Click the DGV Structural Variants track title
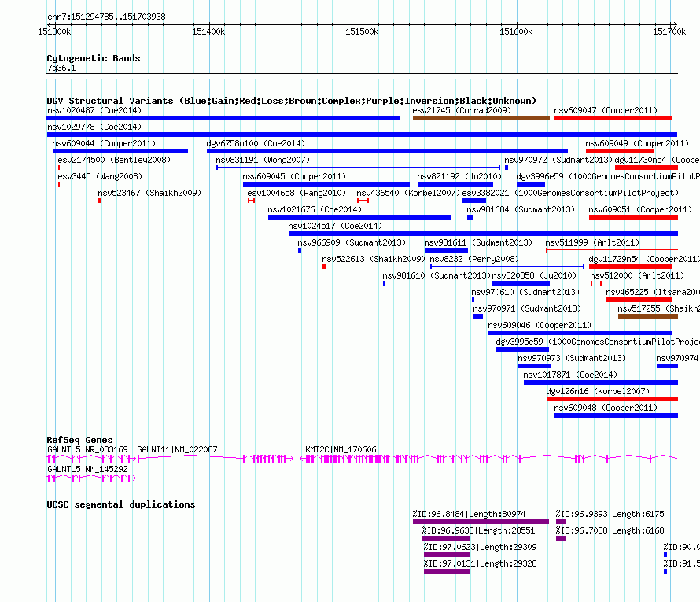 coord(291,101)
